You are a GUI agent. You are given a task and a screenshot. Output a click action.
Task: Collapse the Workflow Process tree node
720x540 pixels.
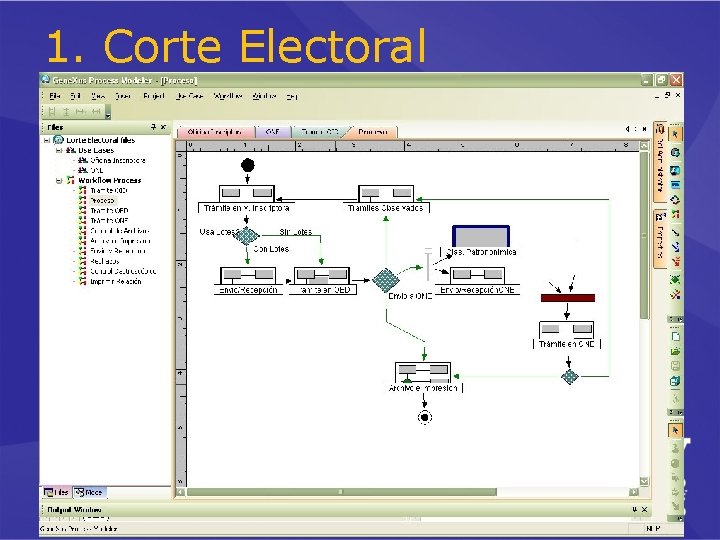(x=59, y=180)
